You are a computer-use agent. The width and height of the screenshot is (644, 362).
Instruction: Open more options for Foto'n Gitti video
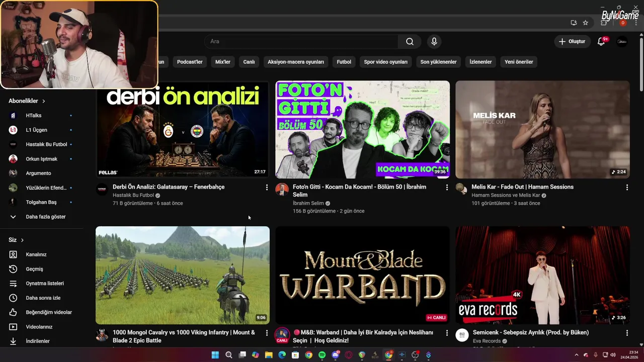coord(447,187)
